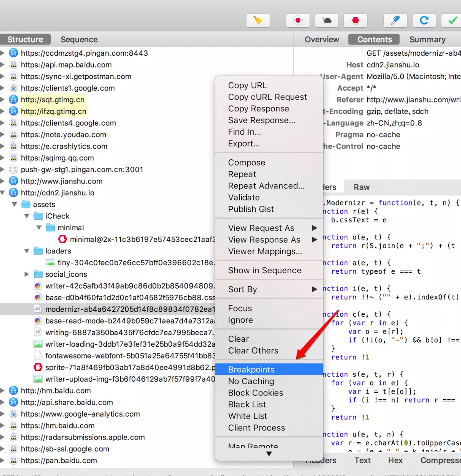461x476 pixels.
Task: Choose White List menu item
Action: pyautogui.click(x=269, y=416)
